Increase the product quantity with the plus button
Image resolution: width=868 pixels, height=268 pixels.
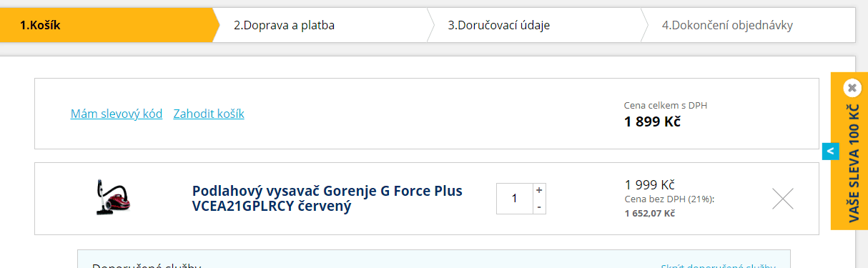(x=539, y=190)
